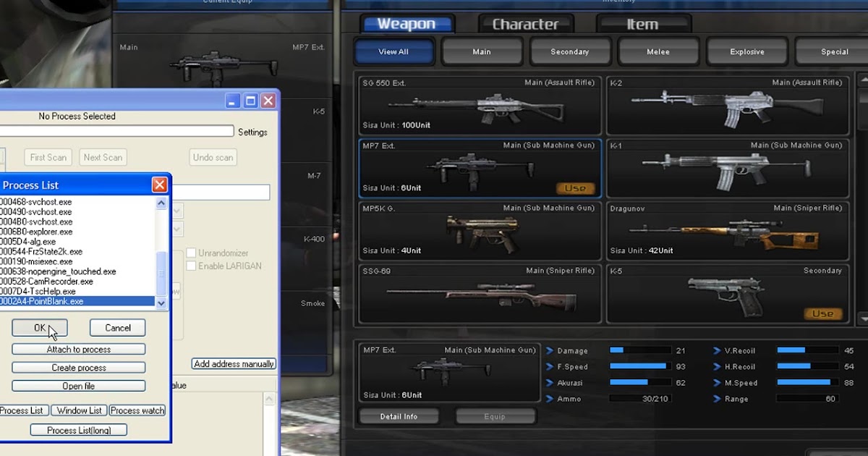Click the Process List(long) button

pos(79,430)
